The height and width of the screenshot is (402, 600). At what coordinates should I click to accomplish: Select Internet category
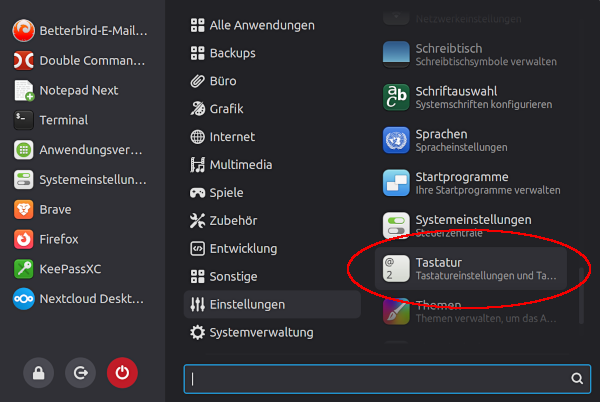click(272, 137)
